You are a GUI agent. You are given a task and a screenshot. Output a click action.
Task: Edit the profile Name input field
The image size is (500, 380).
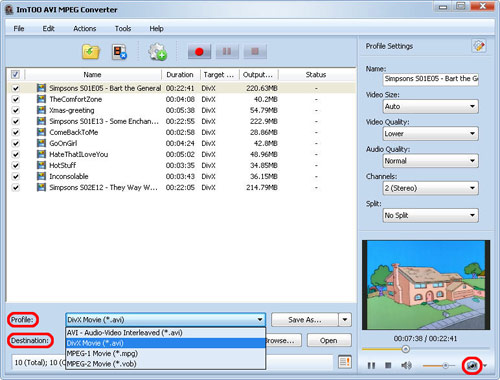click(x=431, y=79)
